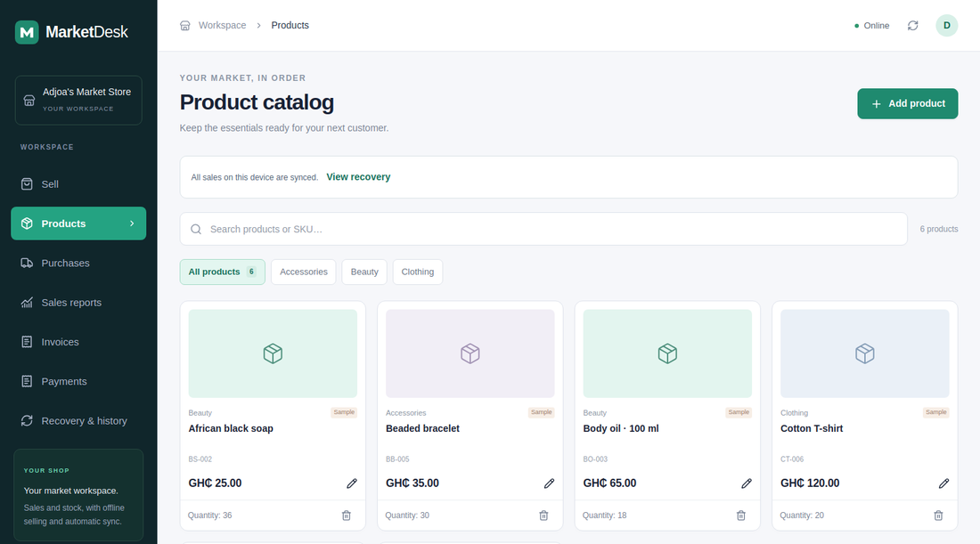Click the Purchases truck icon
Image resolution: width=980 pixels, height=544 pixels.
pyautogui.click(x=27, y=263)
